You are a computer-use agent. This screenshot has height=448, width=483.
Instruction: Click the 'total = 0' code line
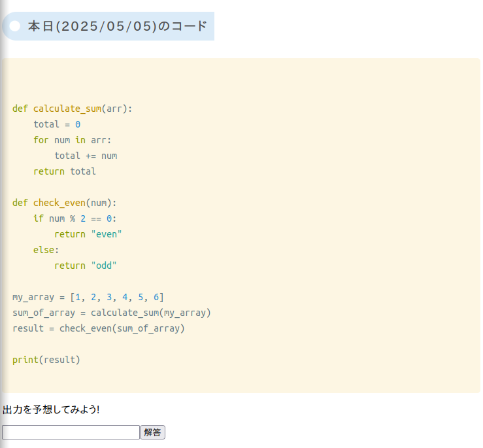(57, 124)
